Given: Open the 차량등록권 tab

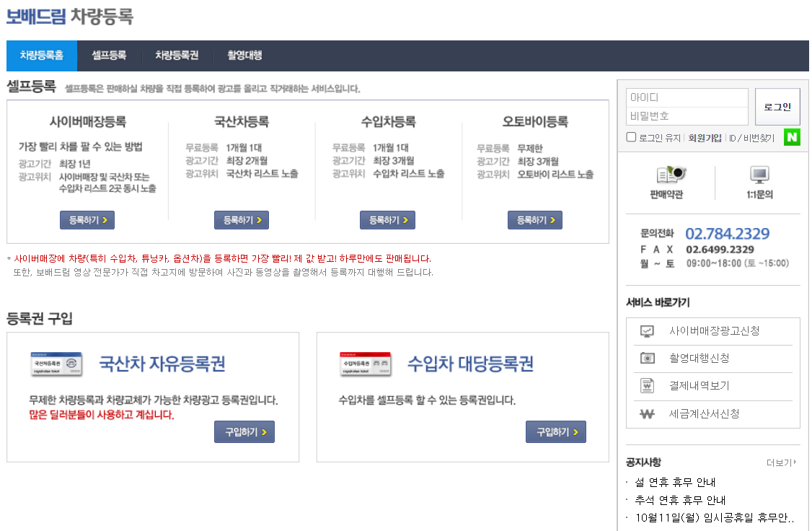Looking at the screenshot, I should click(x=177, y=56).
